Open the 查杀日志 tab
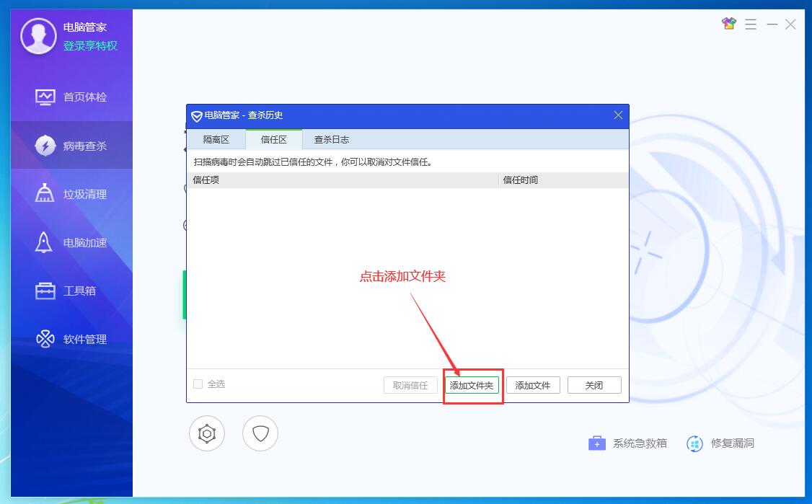 332,139
